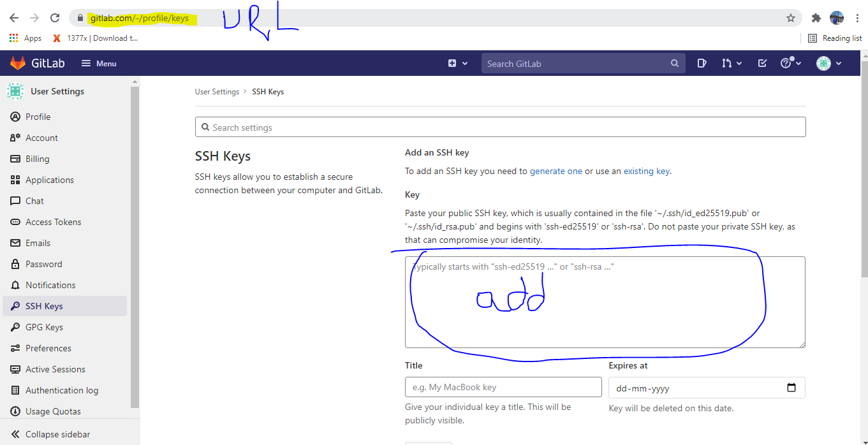This screenshot has height=445, width=868.
Task: Open the Menu in the top bar
Action: click(98, 63)
